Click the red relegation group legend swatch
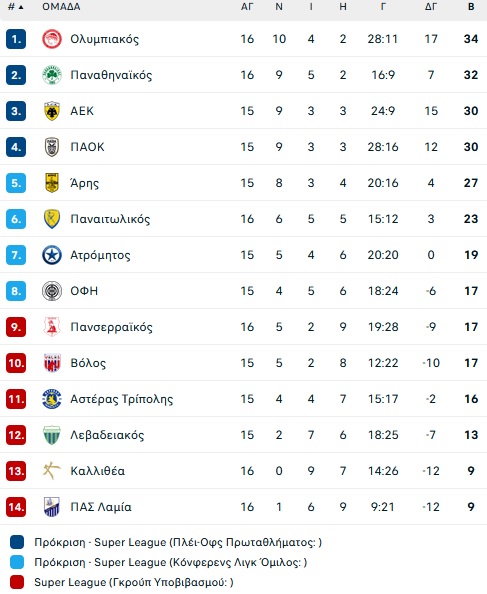The image size is (487, 594). coord(17,582)
